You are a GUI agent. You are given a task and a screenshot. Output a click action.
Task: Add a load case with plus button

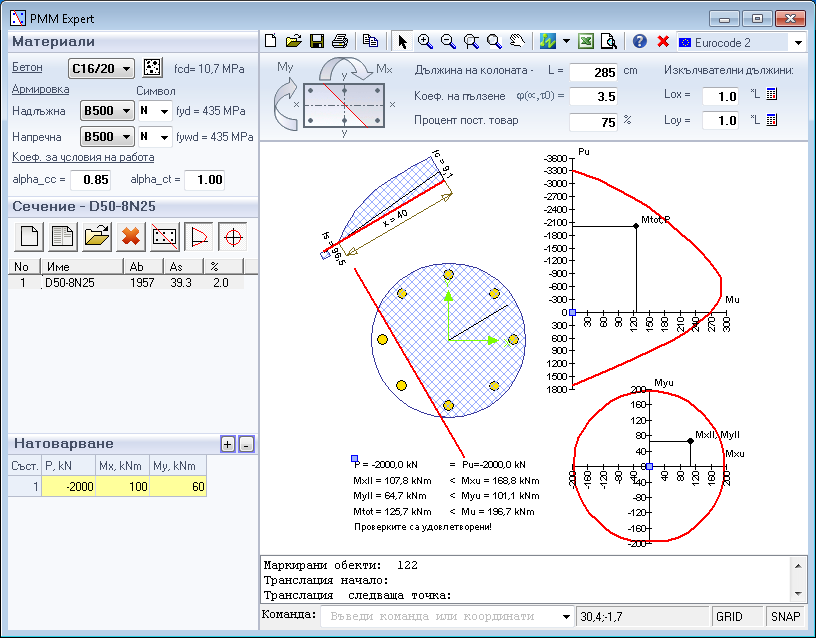coord(227,444)
